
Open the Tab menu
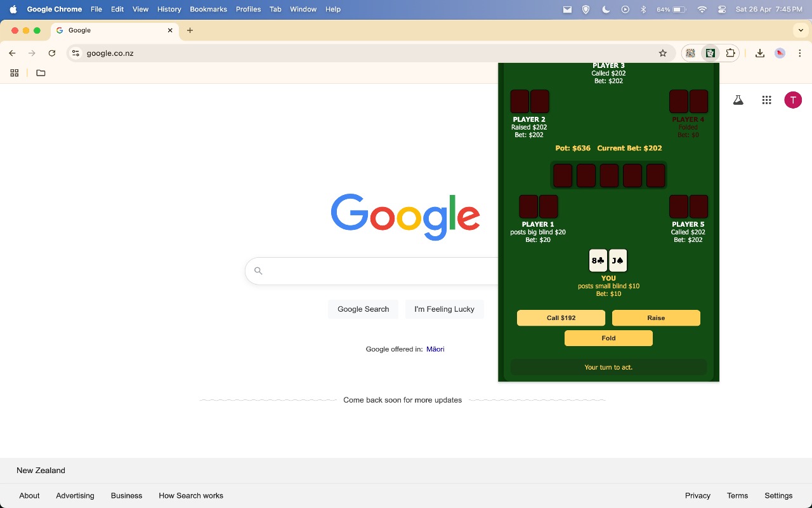275,10
